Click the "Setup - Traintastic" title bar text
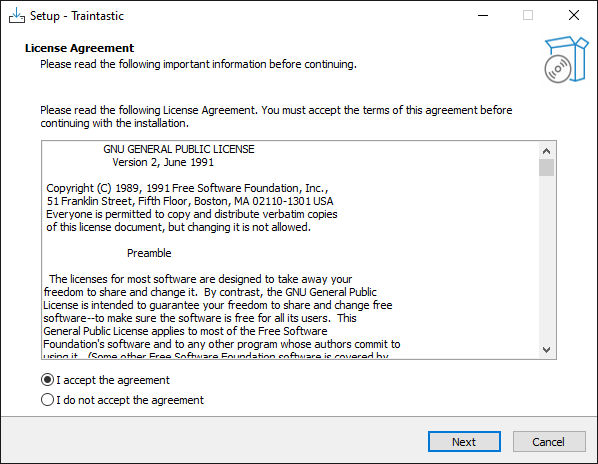Image resolution: width=598 pixels, height=464 pixels. pos(77,16)
